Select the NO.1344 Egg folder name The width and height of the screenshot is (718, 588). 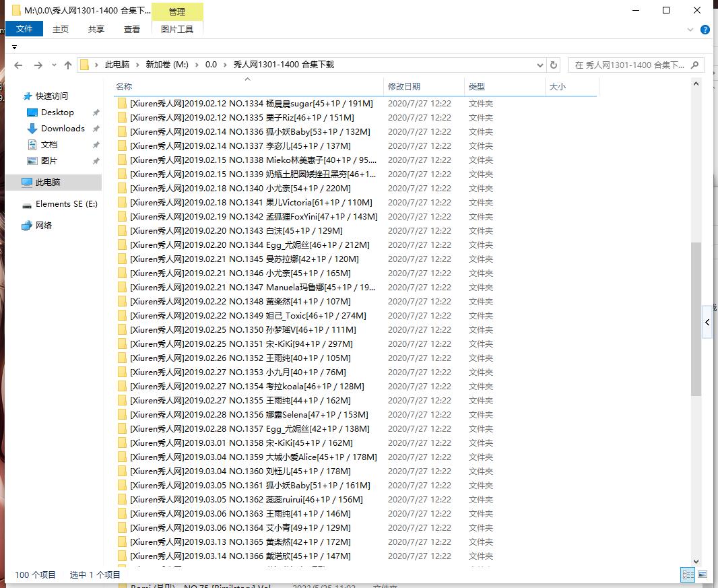click(x=250, y=245)
